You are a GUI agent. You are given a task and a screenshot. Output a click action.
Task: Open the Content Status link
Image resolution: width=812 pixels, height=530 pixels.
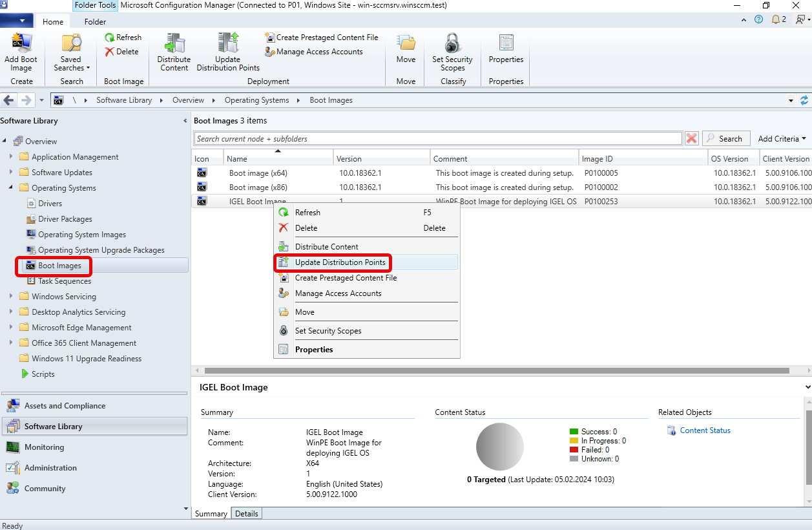(705, 430)
